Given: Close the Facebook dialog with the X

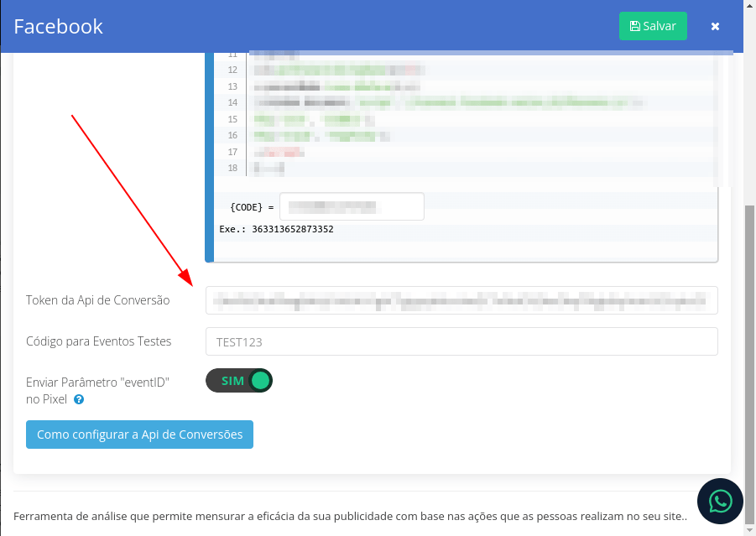Looking at the screenshot, I should click(715, 27).
